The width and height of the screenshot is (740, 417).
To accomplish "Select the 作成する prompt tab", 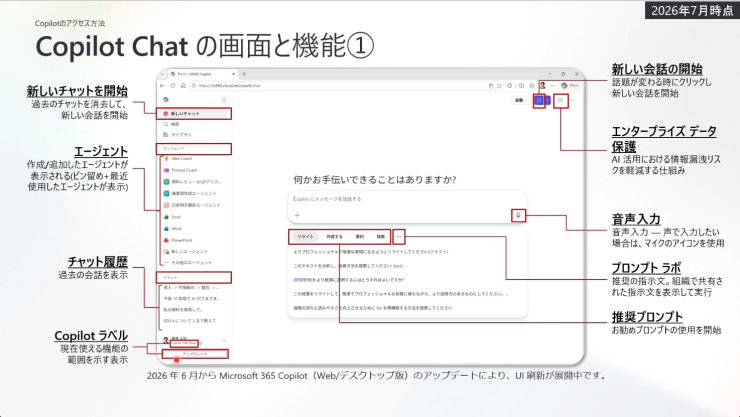I will pos(335,236).
